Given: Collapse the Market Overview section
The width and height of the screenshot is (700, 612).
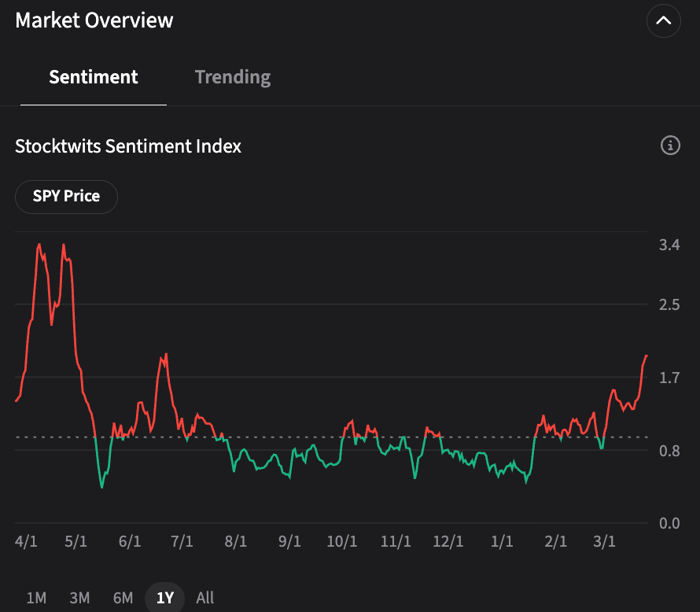Looking at the screenshot, I should pos(663,20).
